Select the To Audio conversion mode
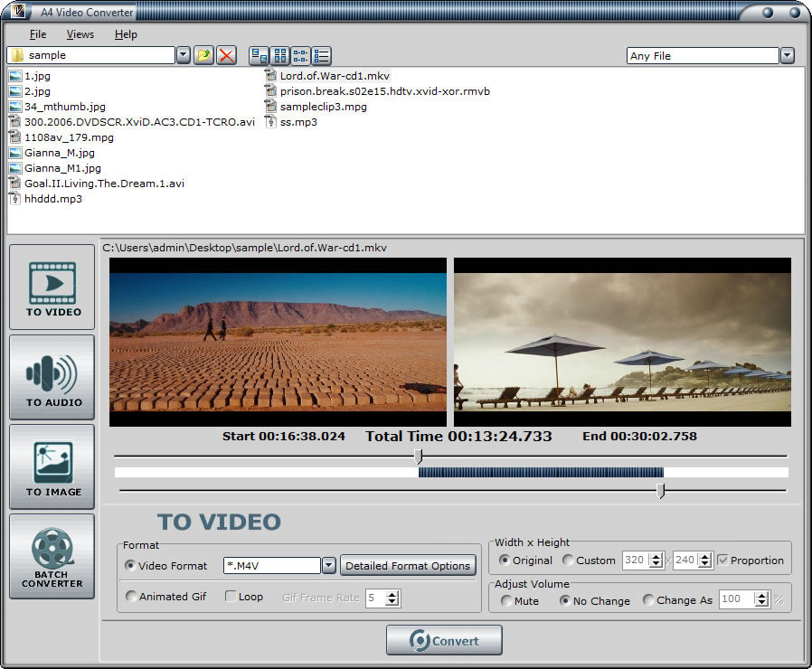The height and width of the screenshot is (669, 812). [51, 377]
